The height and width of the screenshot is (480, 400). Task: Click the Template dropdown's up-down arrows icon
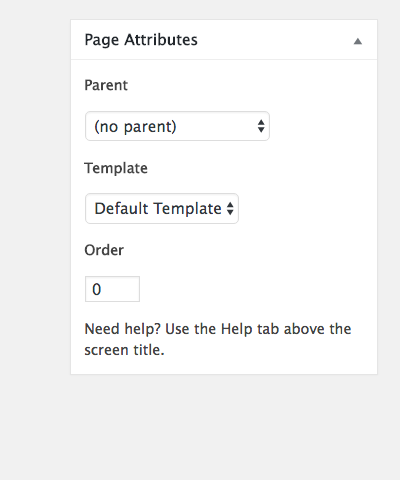point(230,209)
